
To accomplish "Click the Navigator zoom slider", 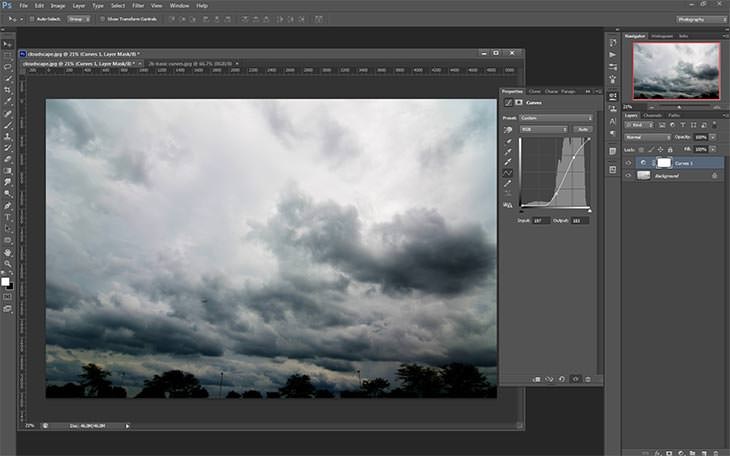I will 679,107.
